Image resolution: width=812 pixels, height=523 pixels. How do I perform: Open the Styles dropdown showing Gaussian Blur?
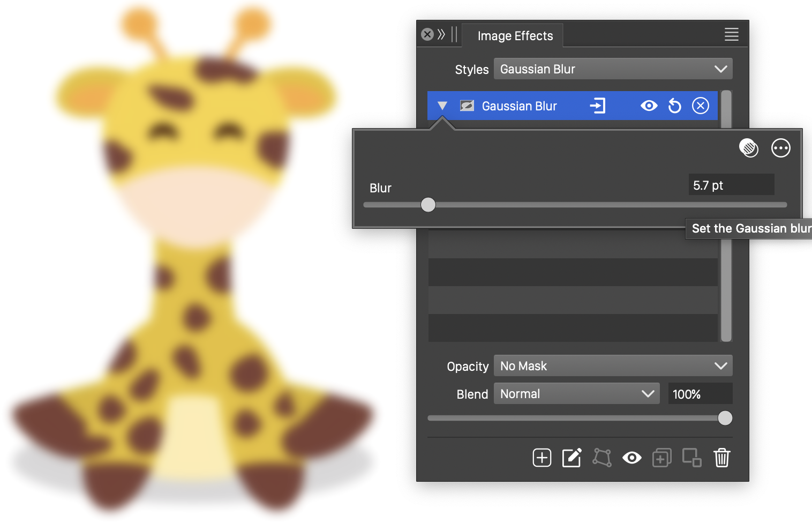pyautogui.click(x=613, y=69)
